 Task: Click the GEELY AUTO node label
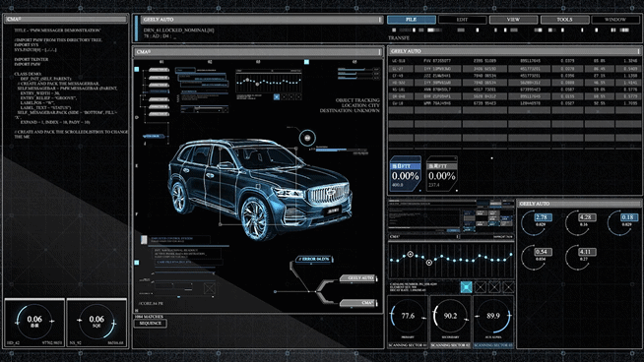tap(358, 278)
